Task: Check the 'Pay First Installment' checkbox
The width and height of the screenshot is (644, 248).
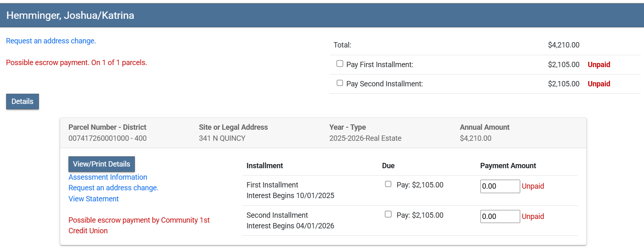Action: (340, 64)
